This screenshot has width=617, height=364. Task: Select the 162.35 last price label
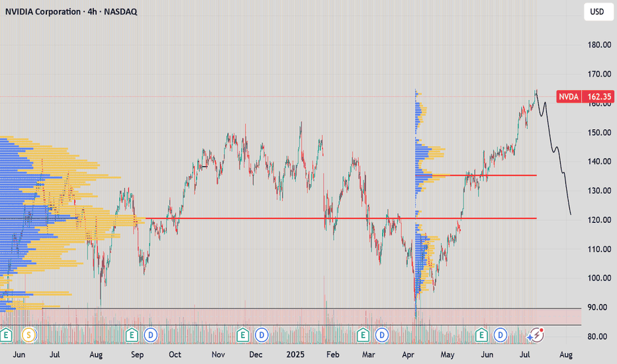click(598, 97)
